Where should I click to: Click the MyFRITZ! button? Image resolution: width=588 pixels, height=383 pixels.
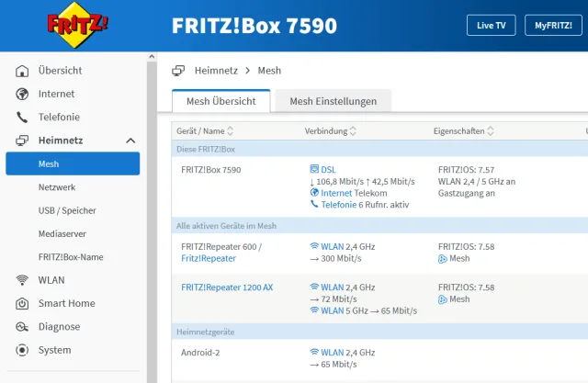553,25
